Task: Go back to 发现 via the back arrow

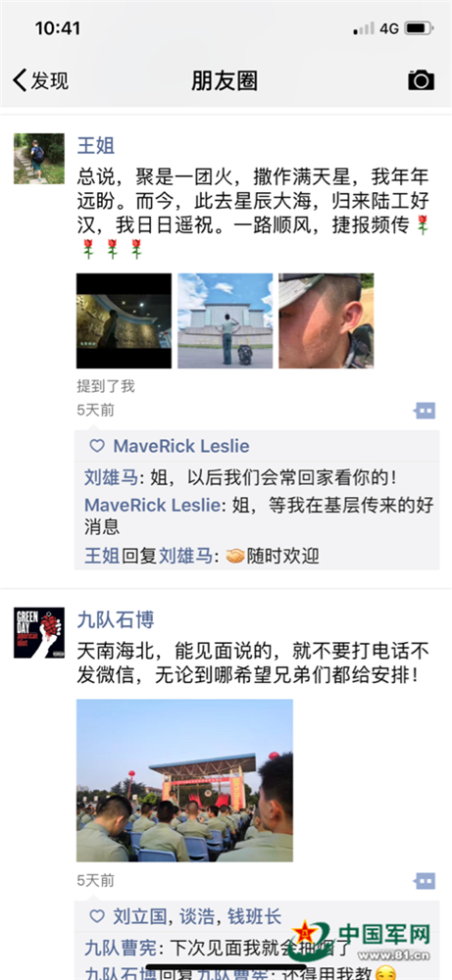Action: click(40, 80)
